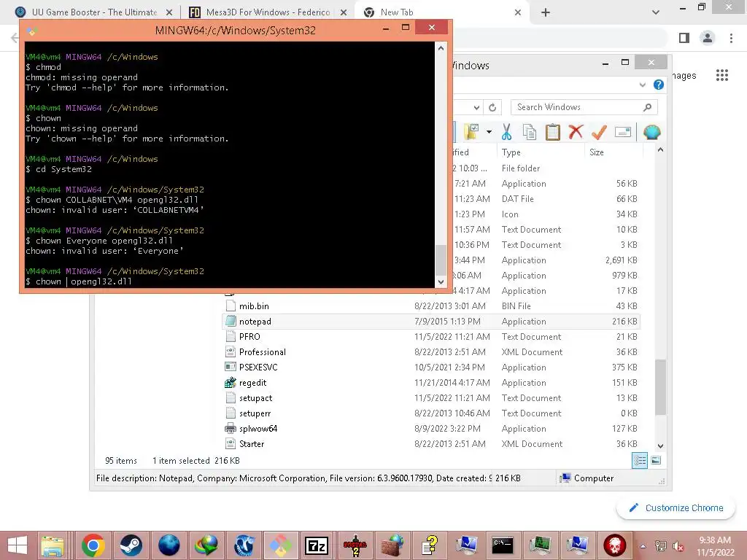Click the MINGW64 window title icon
This screenshot has width=747, height=560.
pyautogui.click(x=32, y=31)
